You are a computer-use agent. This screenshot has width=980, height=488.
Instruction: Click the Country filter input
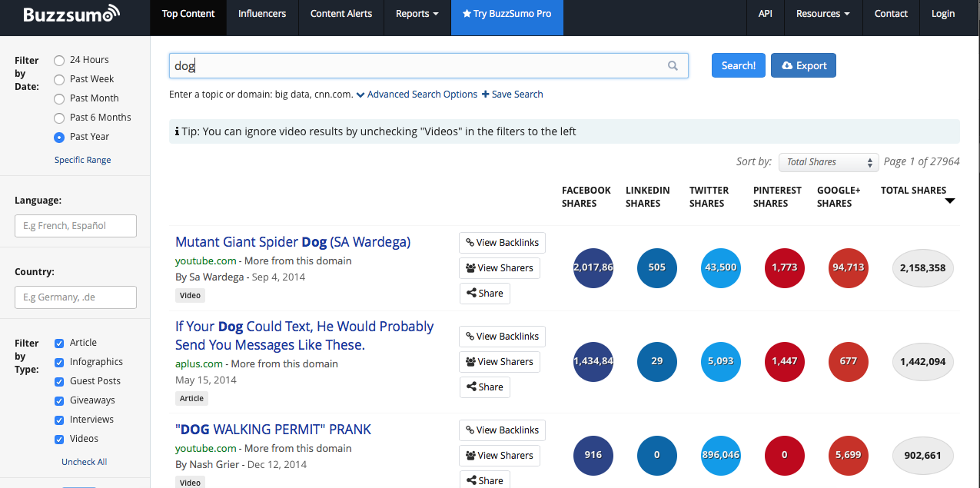[x=75, y=297]
